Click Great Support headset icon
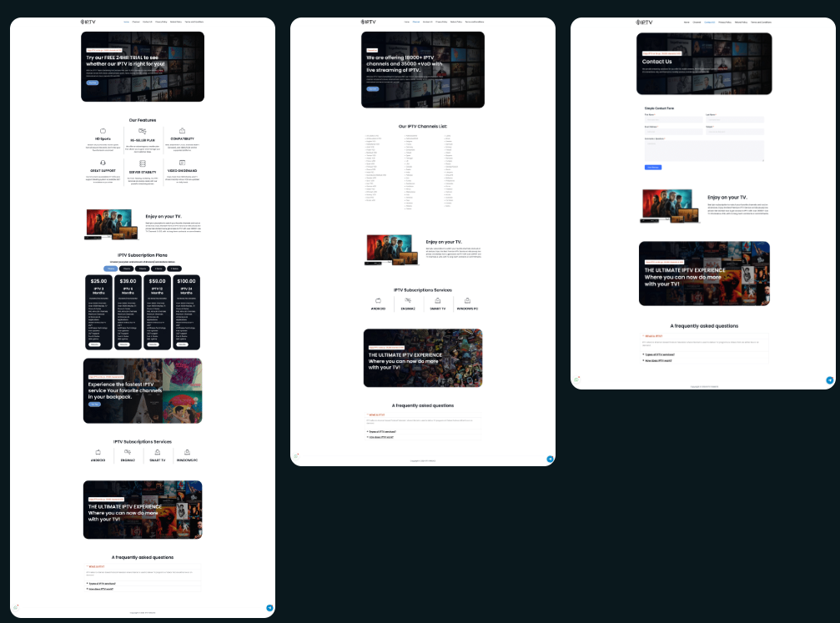Screen dimensions: 840x623 [103, 163]
